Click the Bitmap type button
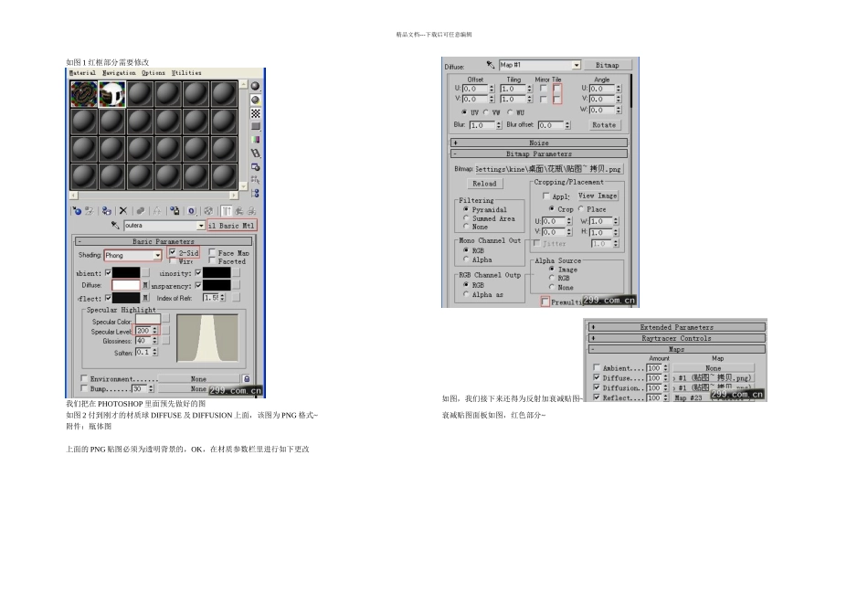Screen dimensions: 868x614 608,65
